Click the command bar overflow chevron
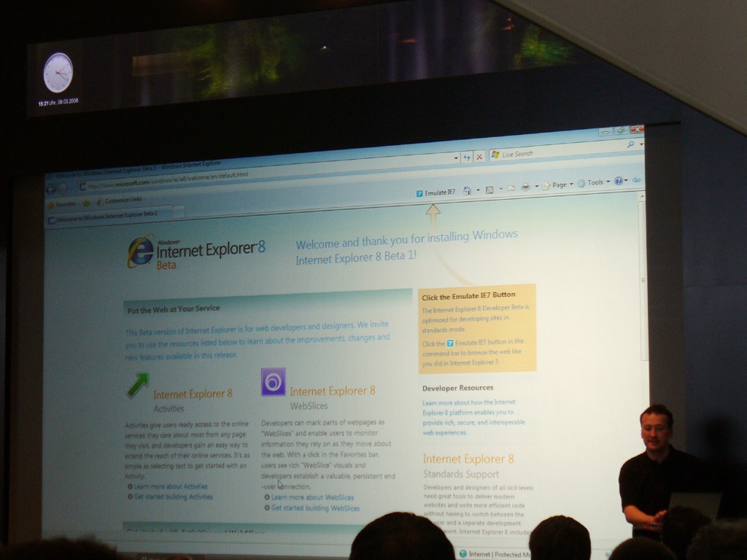Screen dimensions: 747x560 point(636,180)
